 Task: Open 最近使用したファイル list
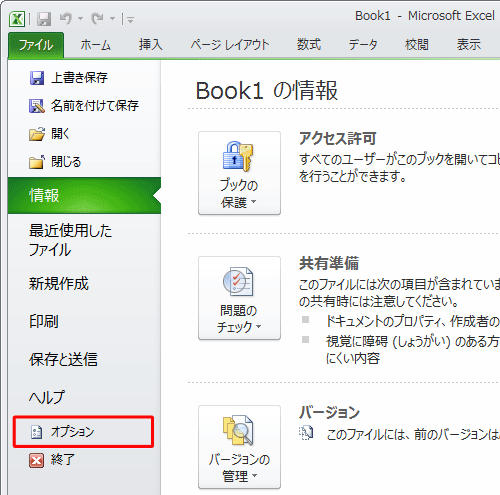pyautogui.click(x=70, y=240)
